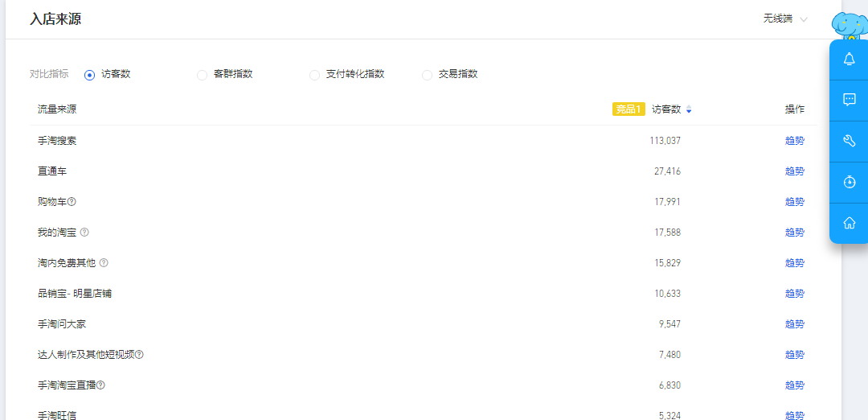Click the visitor count 113,037
This screenshot has height=420, width=868.
[665, 141]
